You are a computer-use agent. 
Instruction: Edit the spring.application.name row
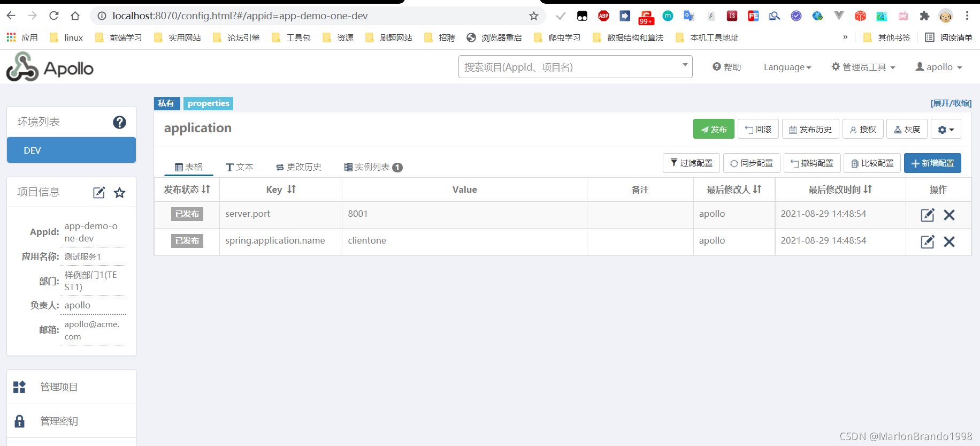click(928, 241)
